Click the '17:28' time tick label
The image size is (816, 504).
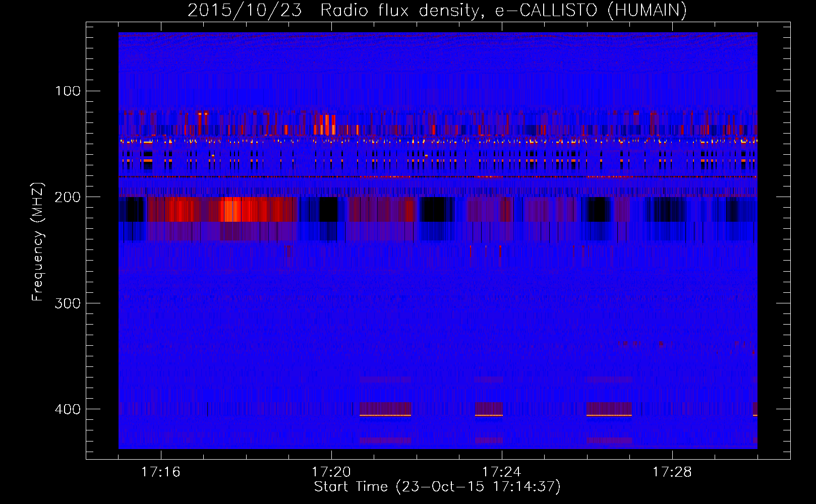pyautogui.click(x=672, y=472)
